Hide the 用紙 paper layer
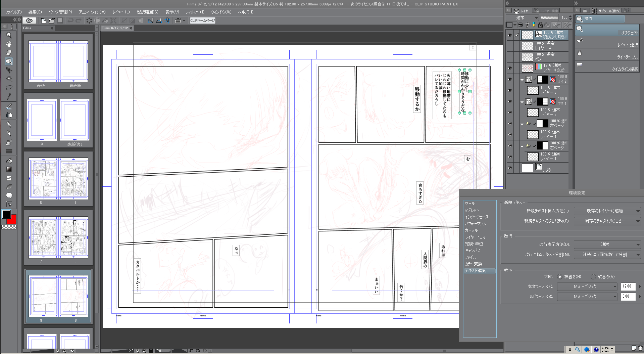Image resolution: width=644 pixels, height=354 pixels. [510, 168]
